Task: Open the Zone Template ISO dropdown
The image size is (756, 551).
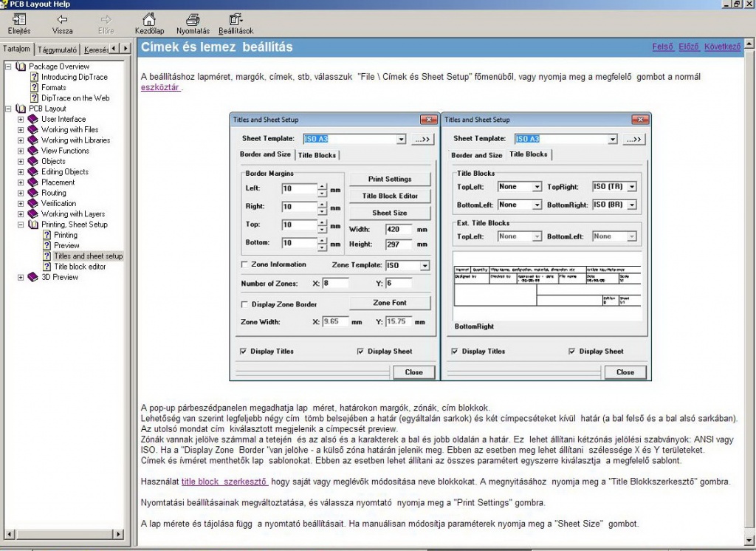Action: click(425, 266)
